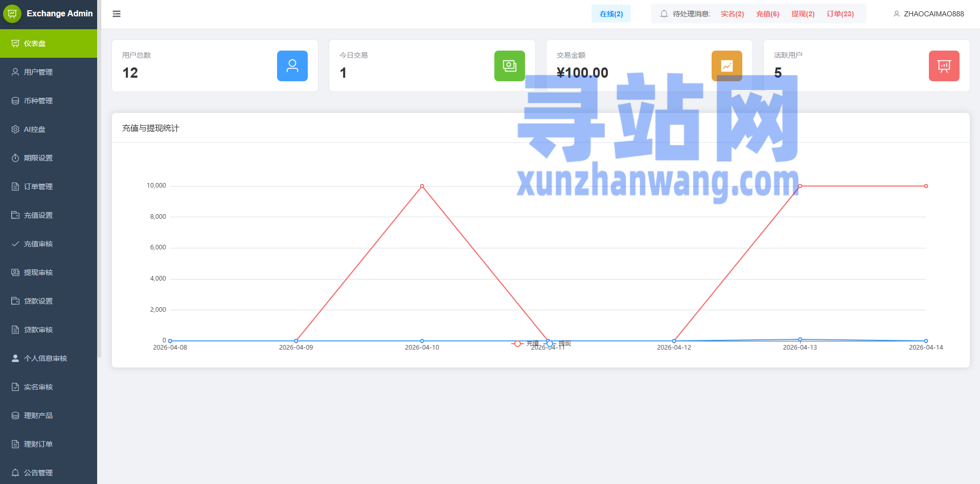Viewport: 980px width, 484px height.
Task: Click the 充值审核 checkmark icon
Action: [15, 244]
